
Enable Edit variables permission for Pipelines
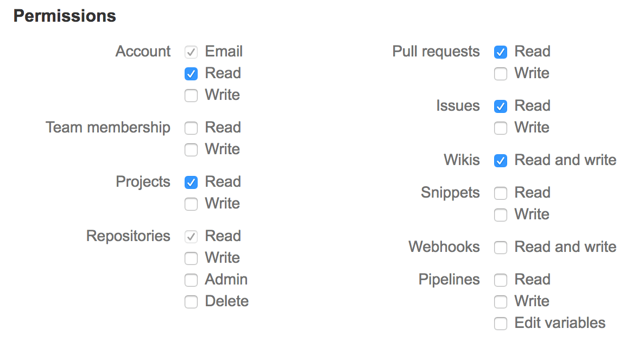(x=501, y=324)
